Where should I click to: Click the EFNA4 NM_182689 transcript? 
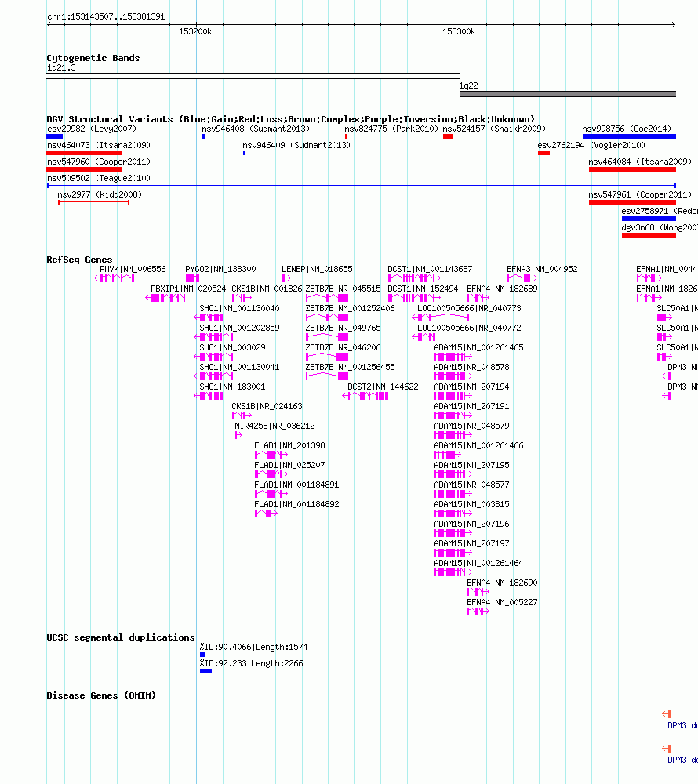478,298
